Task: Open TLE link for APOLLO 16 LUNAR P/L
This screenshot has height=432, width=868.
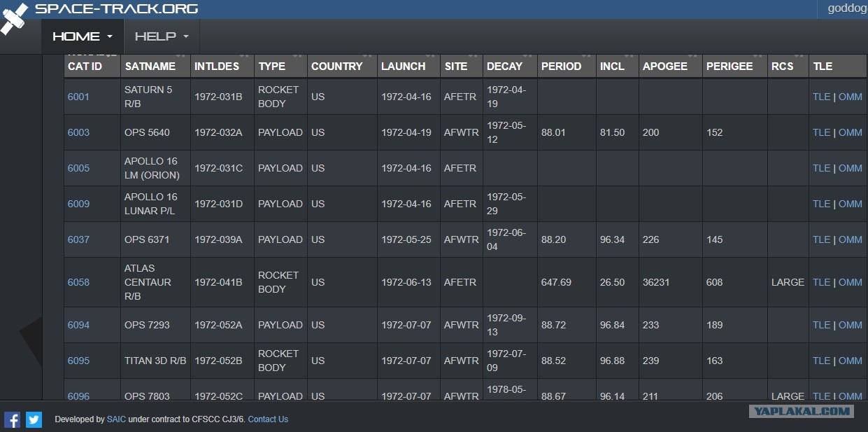Action: coord(821,204)
